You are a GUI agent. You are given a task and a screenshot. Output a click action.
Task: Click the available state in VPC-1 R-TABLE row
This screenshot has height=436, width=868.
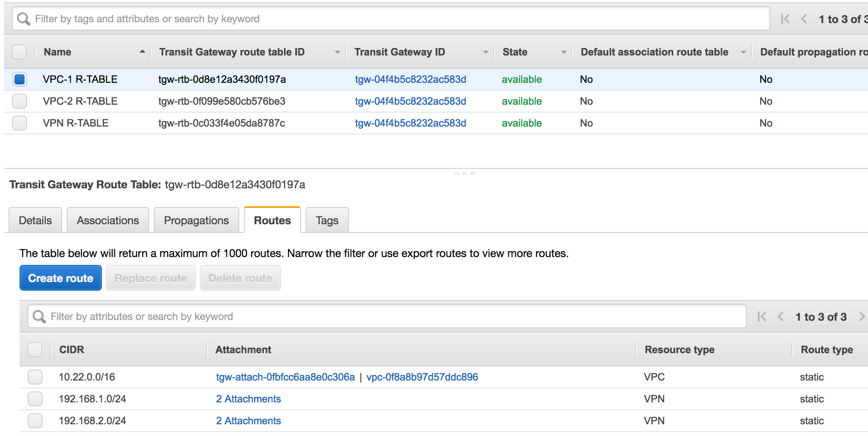tap(522, 79)
